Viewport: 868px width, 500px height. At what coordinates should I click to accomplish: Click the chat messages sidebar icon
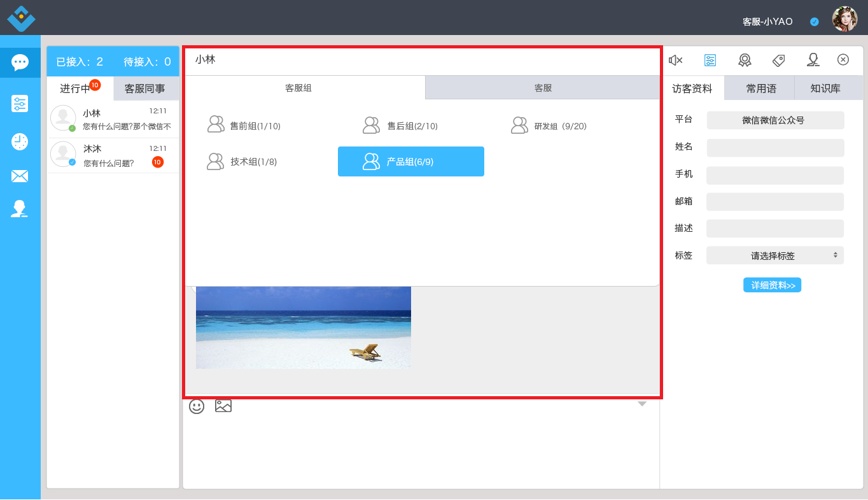pos(20,62)
